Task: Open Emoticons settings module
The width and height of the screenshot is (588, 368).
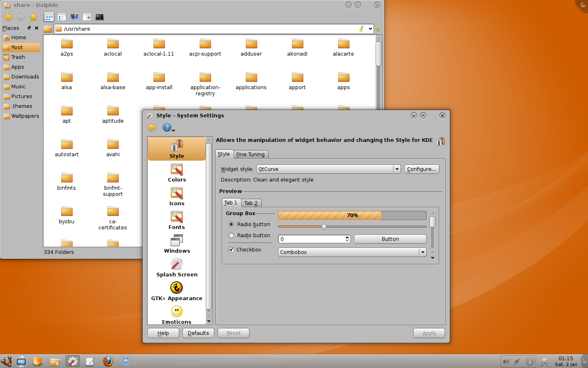Action: (177, 315)
